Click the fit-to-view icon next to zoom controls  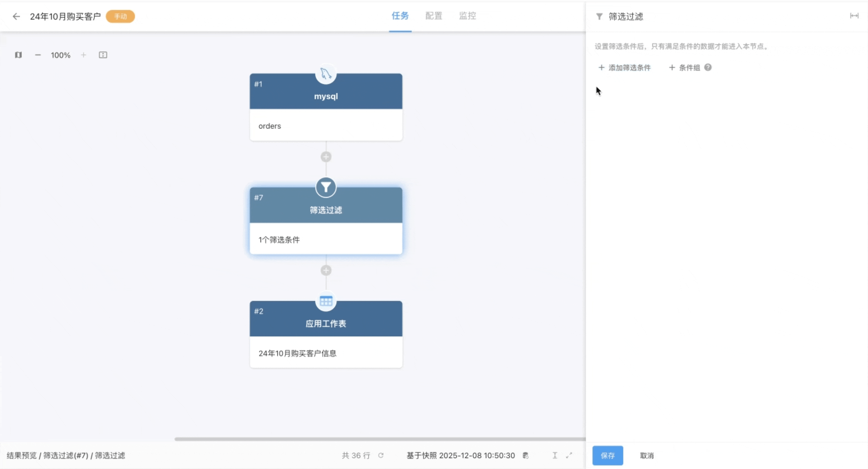click(103, 55)
